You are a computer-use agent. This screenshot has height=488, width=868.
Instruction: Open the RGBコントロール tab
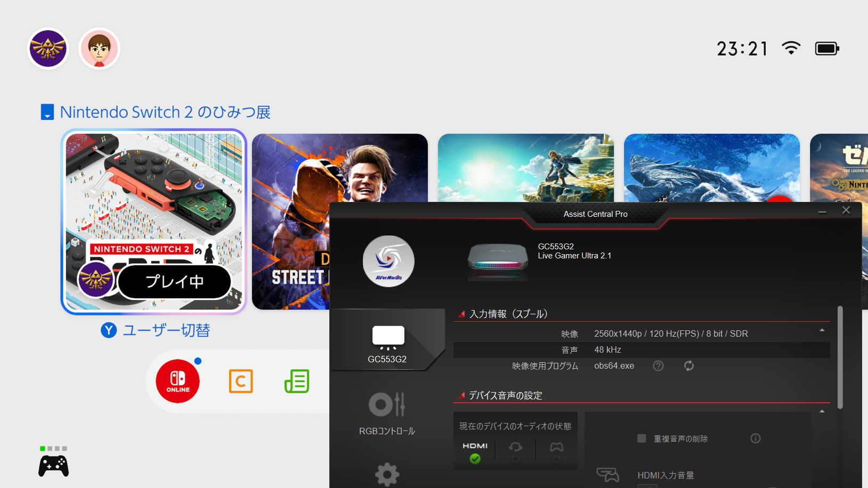(x=387, y=413)
